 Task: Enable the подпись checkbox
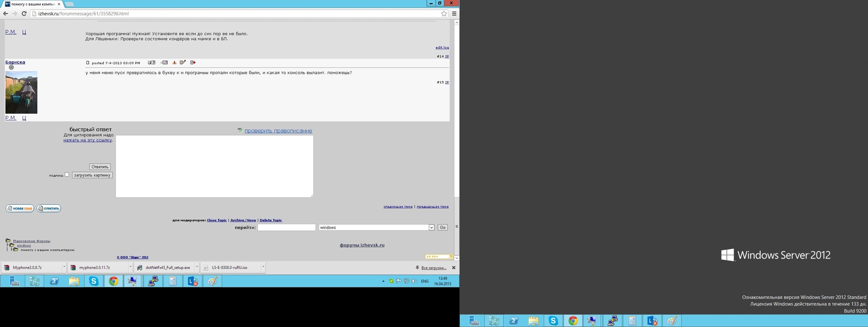67,175
